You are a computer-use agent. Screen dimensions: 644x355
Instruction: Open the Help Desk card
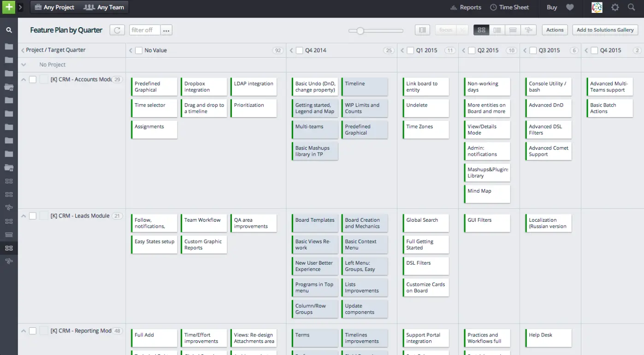point(548,338)
